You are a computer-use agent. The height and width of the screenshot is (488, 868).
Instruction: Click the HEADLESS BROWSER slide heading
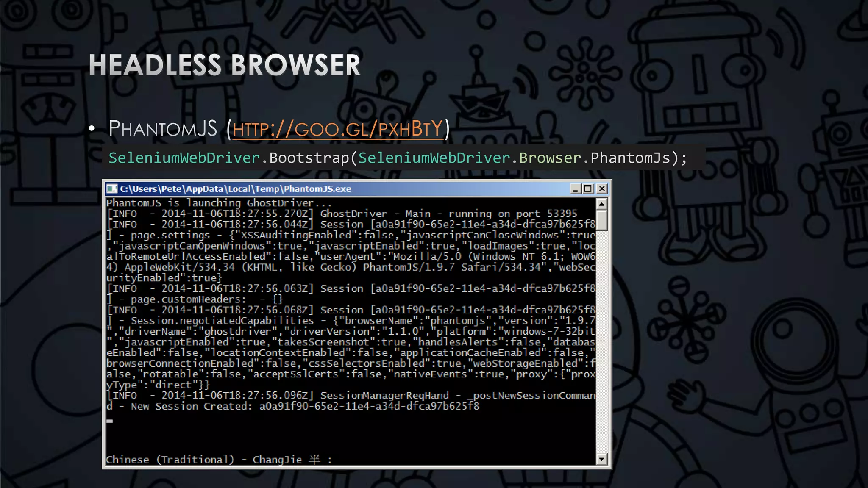(x=225, y=65)
